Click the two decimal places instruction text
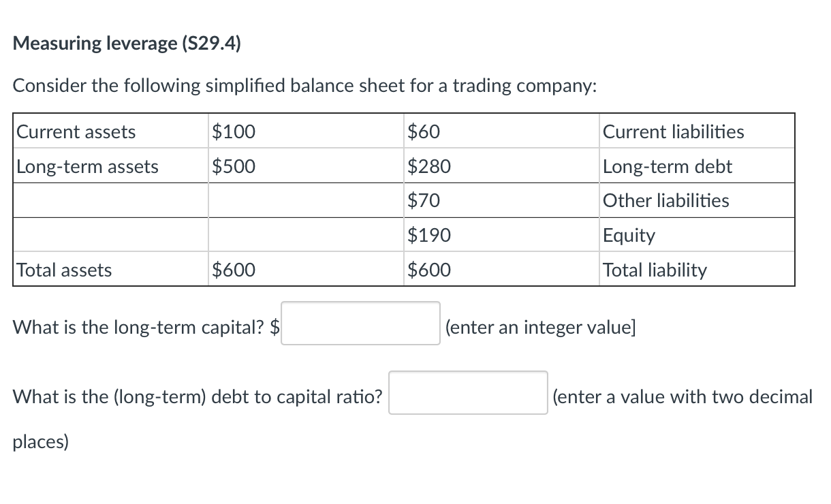The width and height of the screenshot is (831, 504). (682, 397)
